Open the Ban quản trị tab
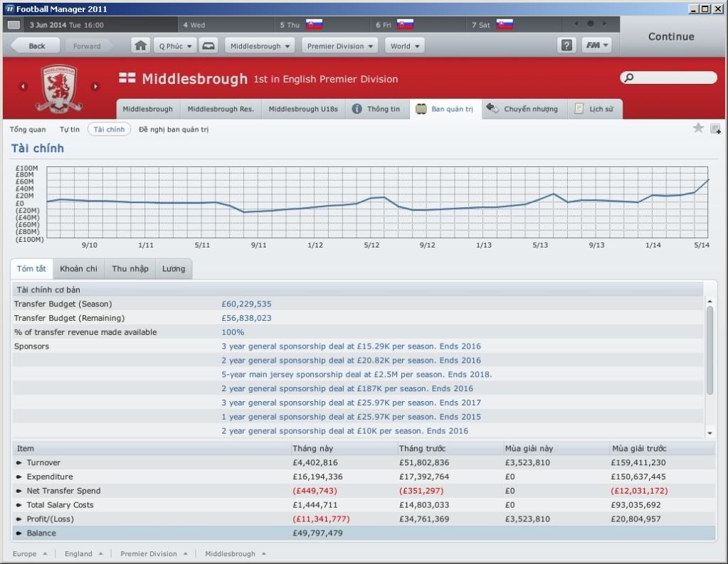This screenshot has height=564, width=728. (445, 109)
